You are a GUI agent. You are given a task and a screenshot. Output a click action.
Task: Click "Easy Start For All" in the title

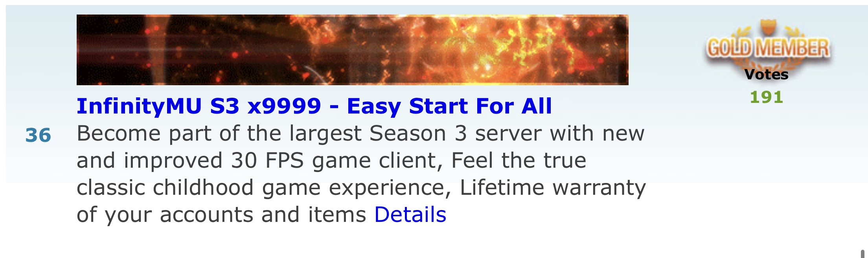[449, 106]
